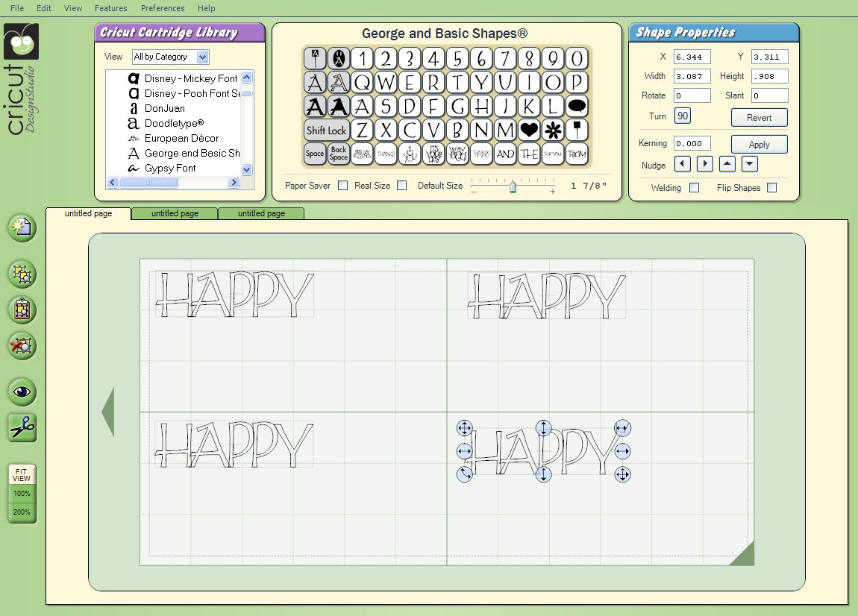Click the Default Size slider handle
This screenshot has height=616, width=858.
point(513,186)
